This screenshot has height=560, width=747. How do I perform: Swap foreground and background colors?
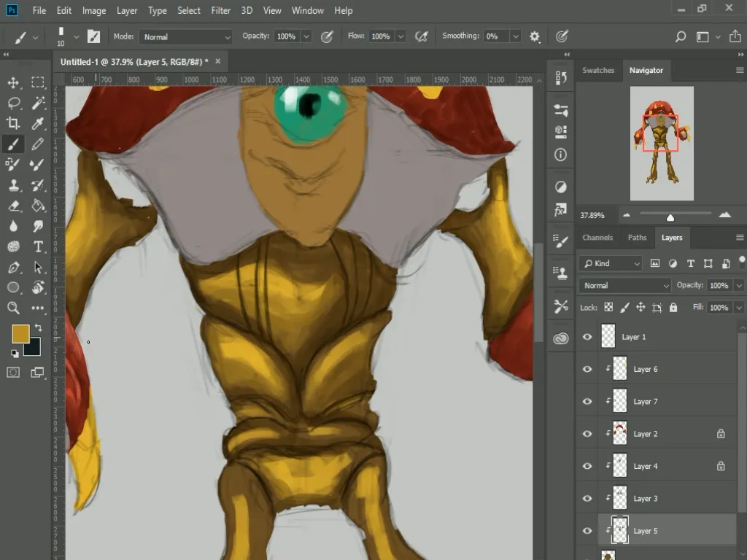click(38, 327)
